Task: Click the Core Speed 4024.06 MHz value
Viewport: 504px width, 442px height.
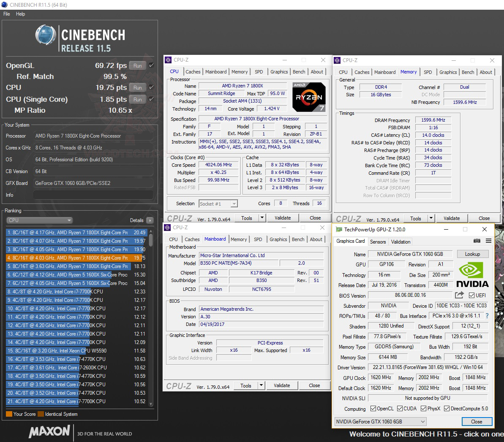Action: point(218,165)
